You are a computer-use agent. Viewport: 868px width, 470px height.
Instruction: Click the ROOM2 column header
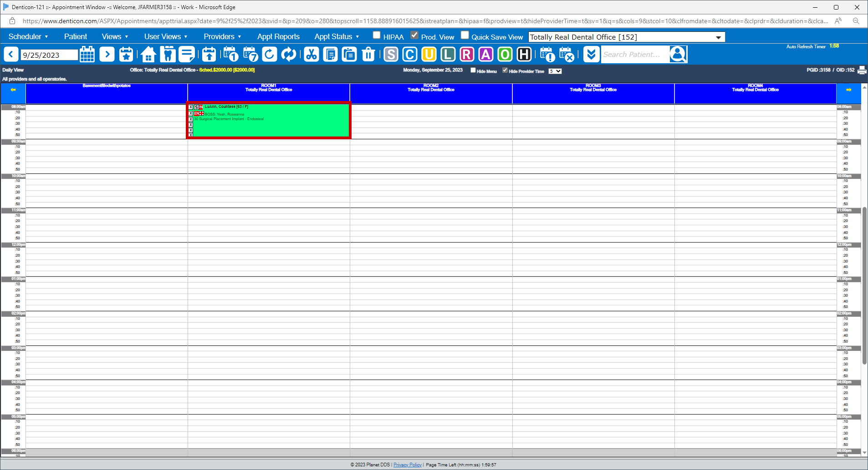(431, 93)
